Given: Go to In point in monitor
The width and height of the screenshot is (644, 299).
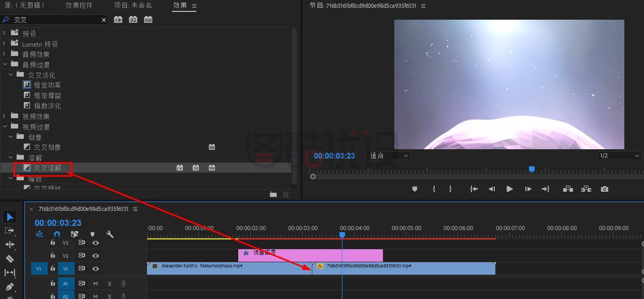Looking at the screenshot, I should 474,189.
